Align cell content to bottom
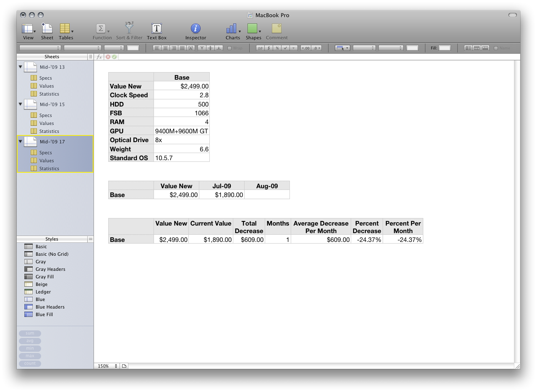 click(x=219, y=48)
